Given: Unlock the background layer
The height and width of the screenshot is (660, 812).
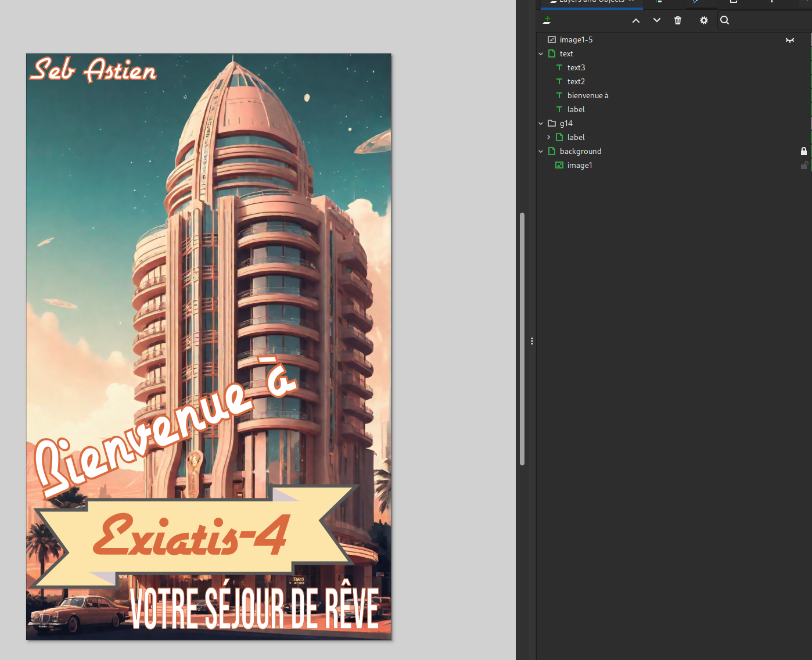Looking at the screenshot, I should tap(804, 151).
